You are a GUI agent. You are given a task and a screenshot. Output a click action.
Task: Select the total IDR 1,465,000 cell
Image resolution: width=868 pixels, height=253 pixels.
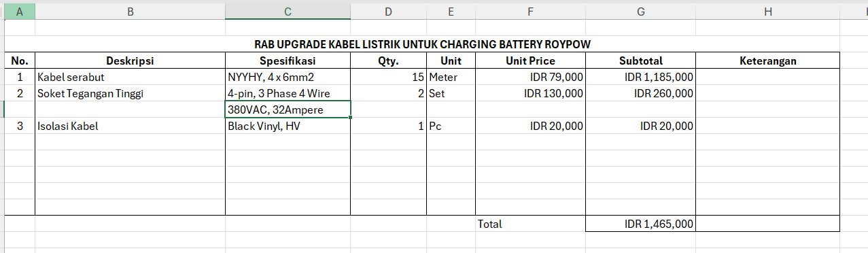pos(640,224)
